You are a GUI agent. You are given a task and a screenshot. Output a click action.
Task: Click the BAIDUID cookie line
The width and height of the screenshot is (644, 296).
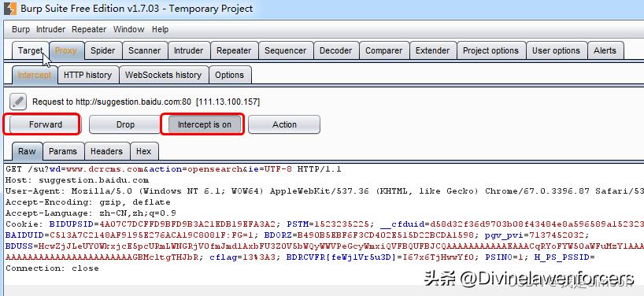298,235
